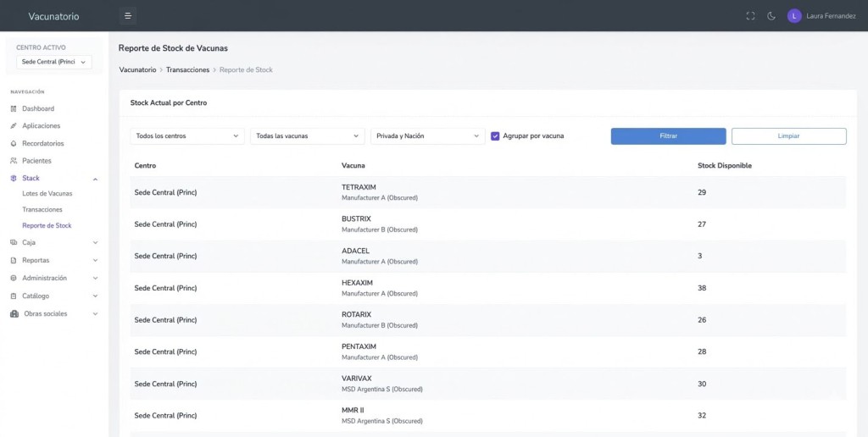The height and width of the screenshot is (437, 868).
Task: Change the Centro Activo selector
Action: click(54, 62)
